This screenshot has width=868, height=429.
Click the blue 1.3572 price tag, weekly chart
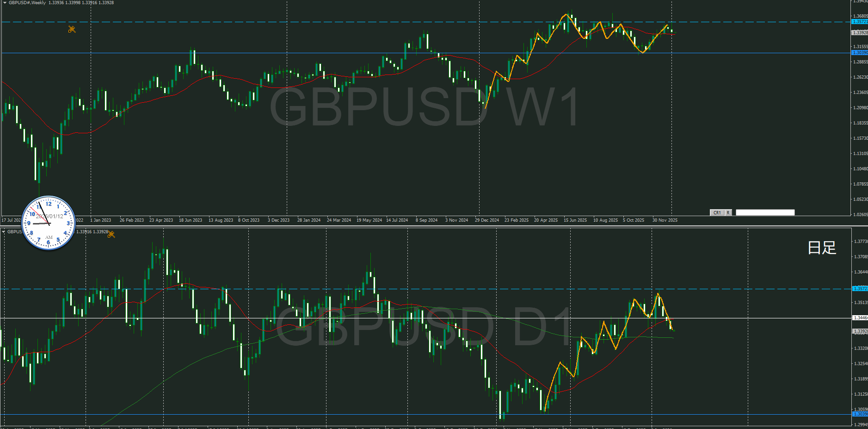[x=860, y=22]
